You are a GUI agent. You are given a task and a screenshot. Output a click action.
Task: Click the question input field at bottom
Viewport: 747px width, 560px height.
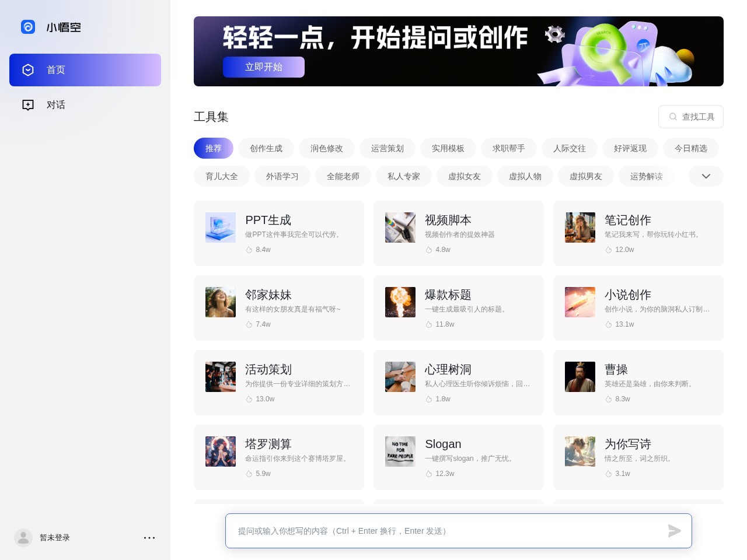[409, 531]
